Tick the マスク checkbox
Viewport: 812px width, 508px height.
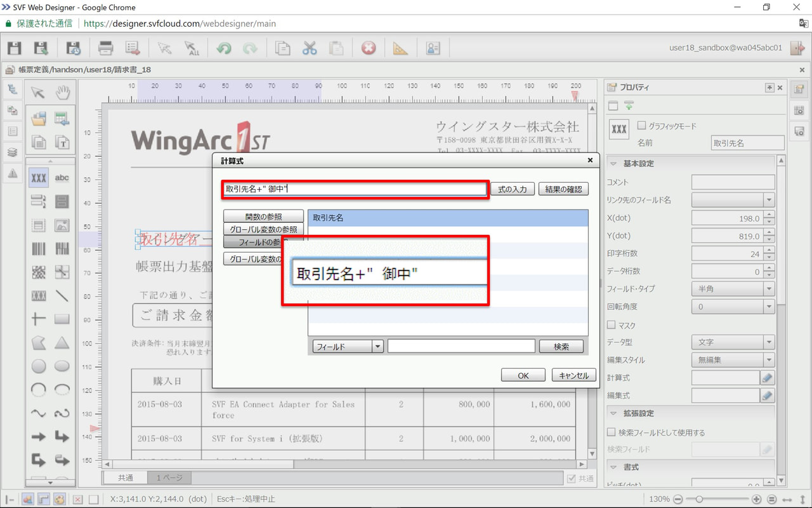coord(612,325)
